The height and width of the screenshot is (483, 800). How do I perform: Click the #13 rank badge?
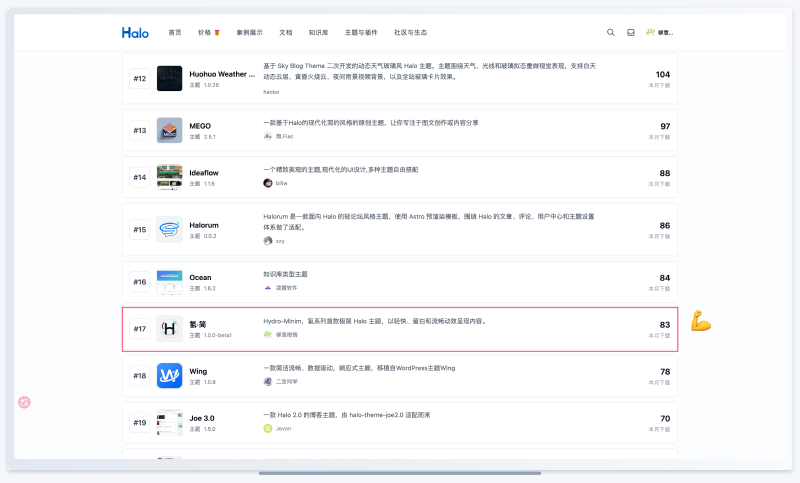coord(140,131)
